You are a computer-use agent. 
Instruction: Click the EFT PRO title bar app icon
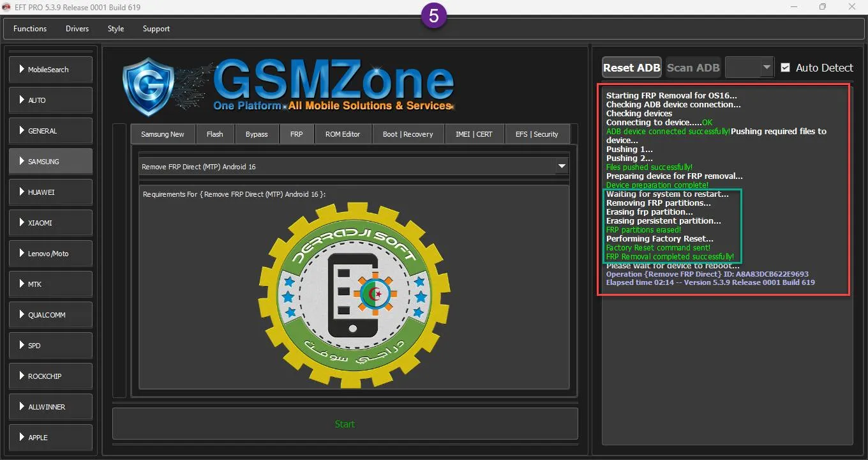tap(7, 7)
